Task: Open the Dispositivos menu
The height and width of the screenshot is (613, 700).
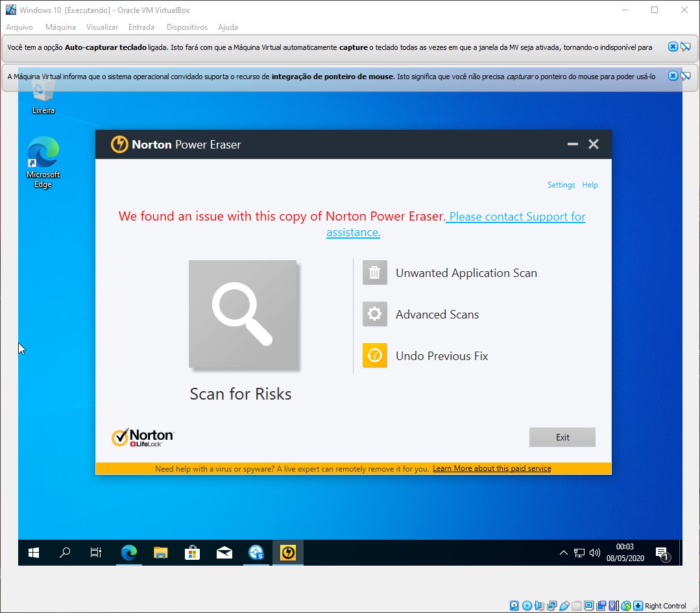Action: [x=187, y=27]
